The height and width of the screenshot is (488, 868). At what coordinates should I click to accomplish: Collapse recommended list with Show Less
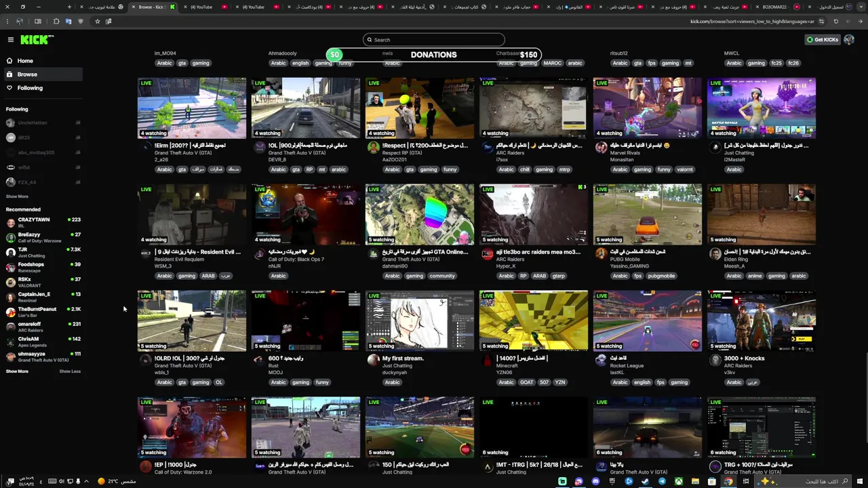(x=70, y=371)
